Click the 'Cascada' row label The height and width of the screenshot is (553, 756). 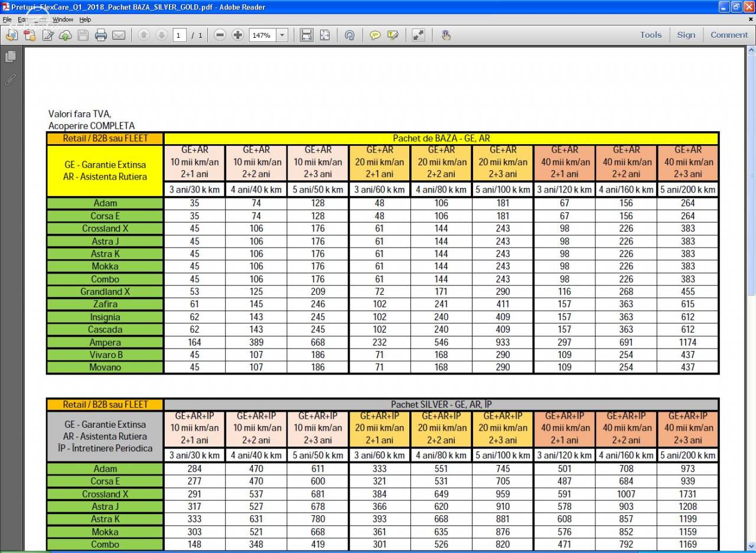105,330
